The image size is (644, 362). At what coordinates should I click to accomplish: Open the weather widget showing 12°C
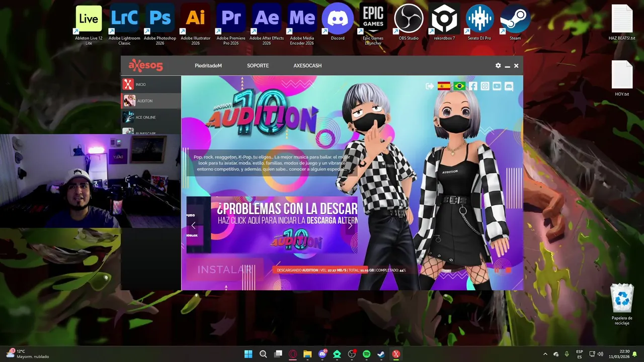[28, 354]
